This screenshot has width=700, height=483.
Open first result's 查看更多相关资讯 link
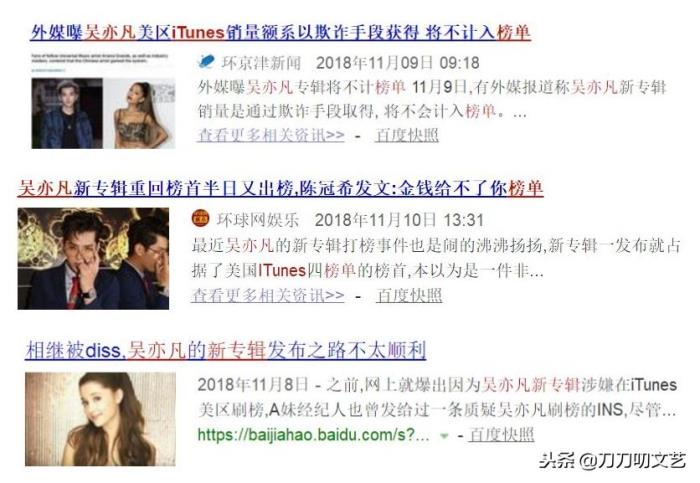coord(271,134)
